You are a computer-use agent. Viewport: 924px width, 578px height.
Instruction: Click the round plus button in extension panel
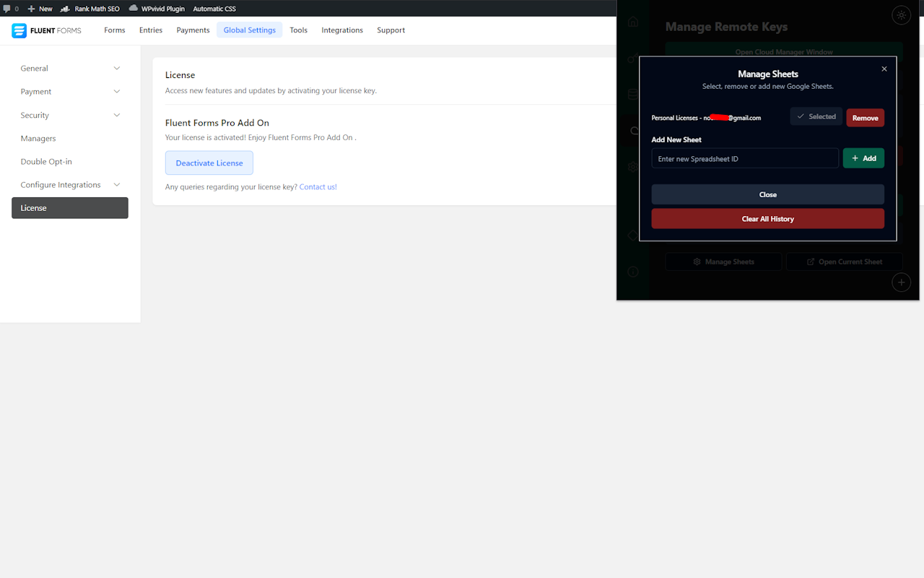click(901, 282)
